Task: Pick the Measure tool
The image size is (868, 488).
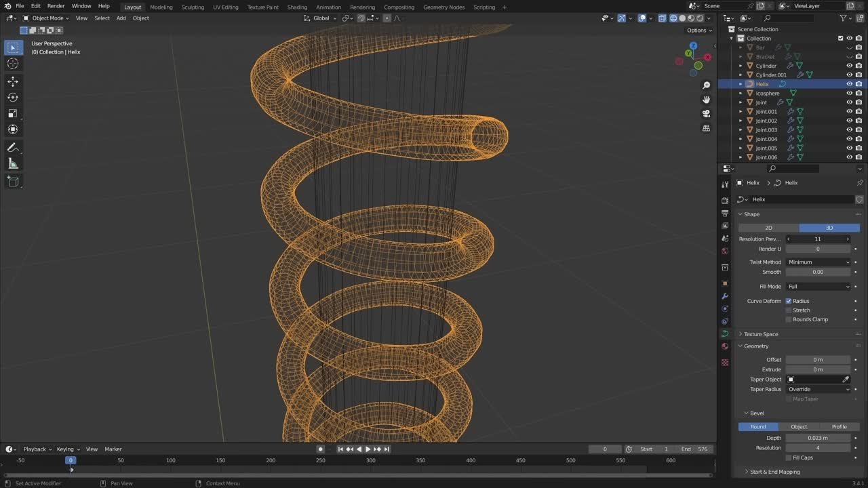Action: coord(13,163)
